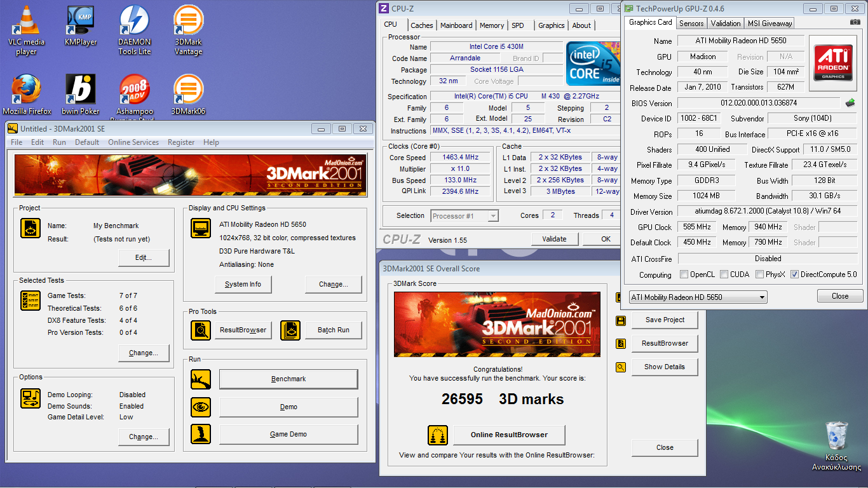Open the Register menu in 3DMark2001
This screenshot has width=868, height=488.
tap(181, 142)
